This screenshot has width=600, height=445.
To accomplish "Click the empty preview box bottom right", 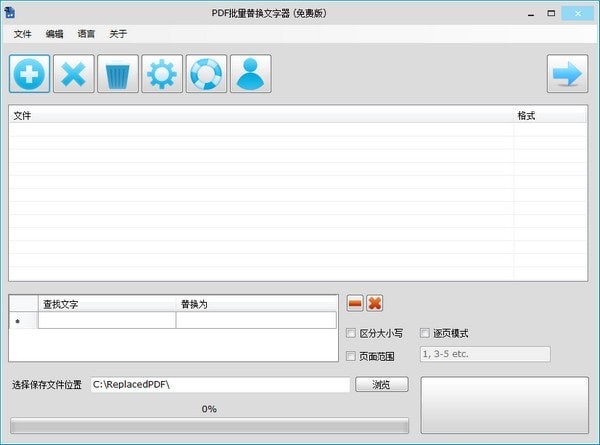I will [505, 405].
